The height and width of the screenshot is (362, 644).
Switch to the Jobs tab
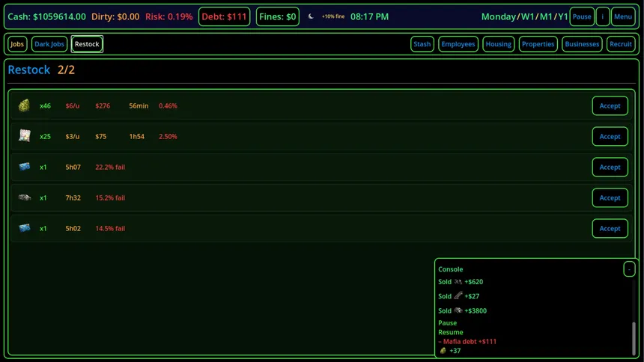click(x=17, y=44)
